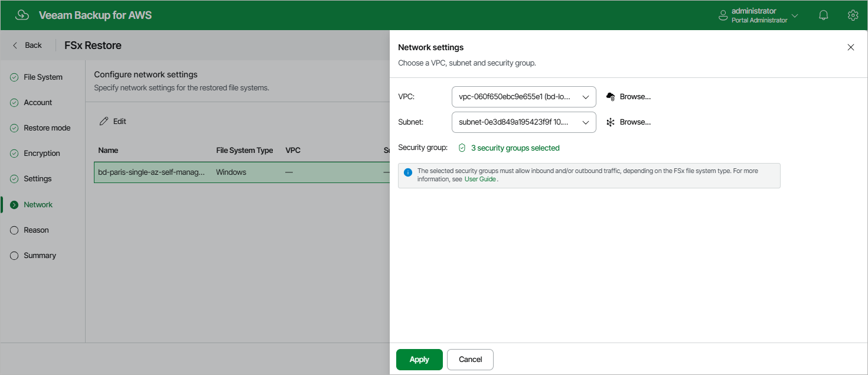Click the pencil Edit icon
The image size is (868, 375).
104,121
